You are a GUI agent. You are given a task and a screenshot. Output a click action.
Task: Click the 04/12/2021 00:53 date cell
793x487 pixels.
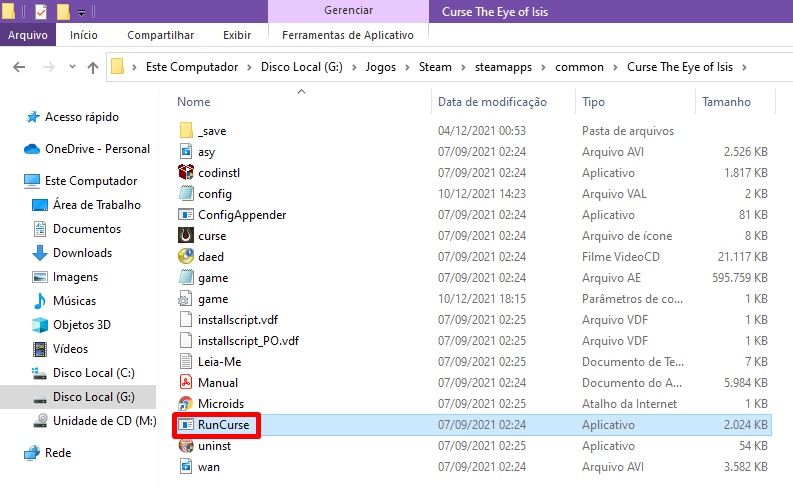pyautogui.click(x=481, y=130)
